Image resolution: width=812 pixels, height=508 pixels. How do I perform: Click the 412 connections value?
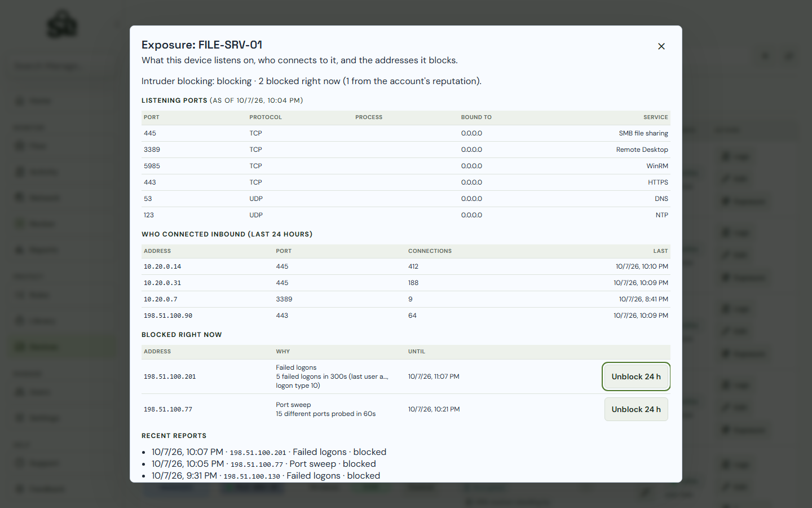click(x=413, y=266)
